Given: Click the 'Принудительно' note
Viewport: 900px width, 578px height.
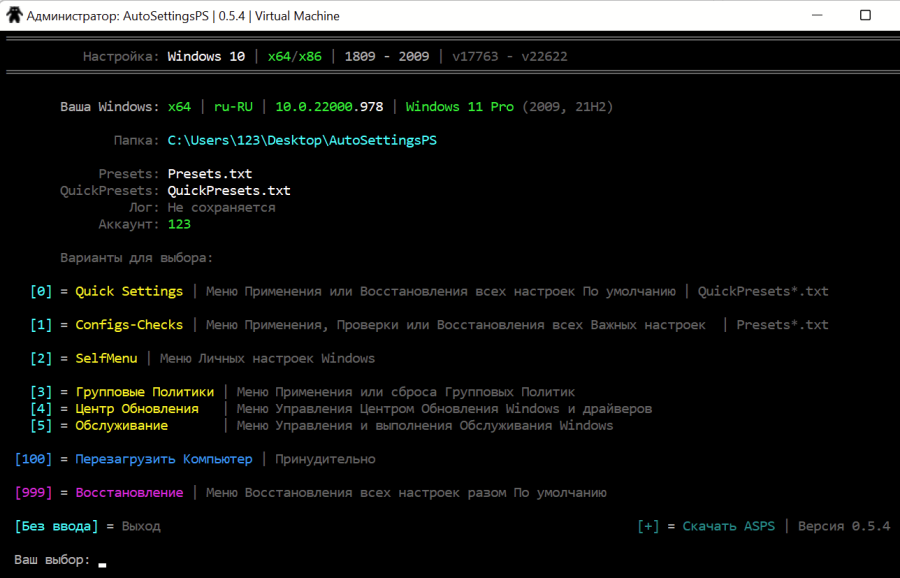Looking at the screenshot, I should coord(325,459).
